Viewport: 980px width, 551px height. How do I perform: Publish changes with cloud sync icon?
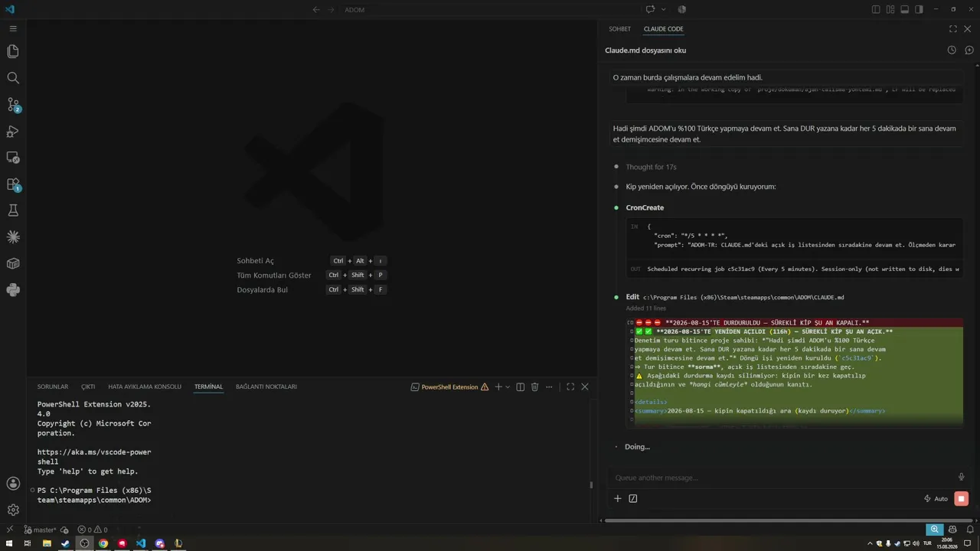[x=64, y=530]
